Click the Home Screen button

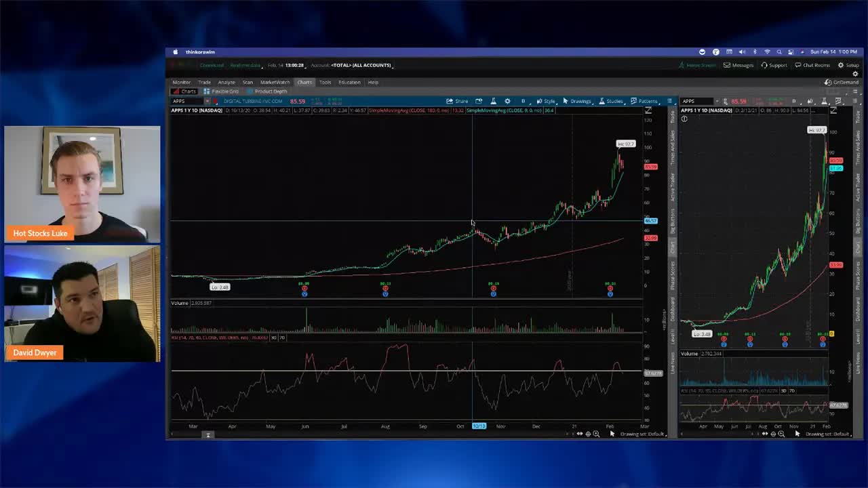pyautogui.click(x=697, y=65)
